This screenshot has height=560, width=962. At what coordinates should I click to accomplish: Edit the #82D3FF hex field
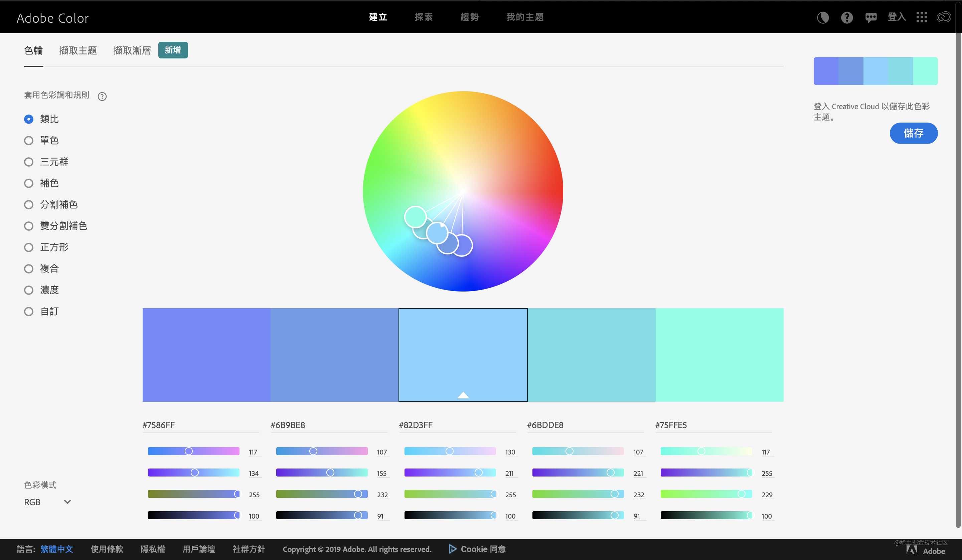(x=457, y=425)
